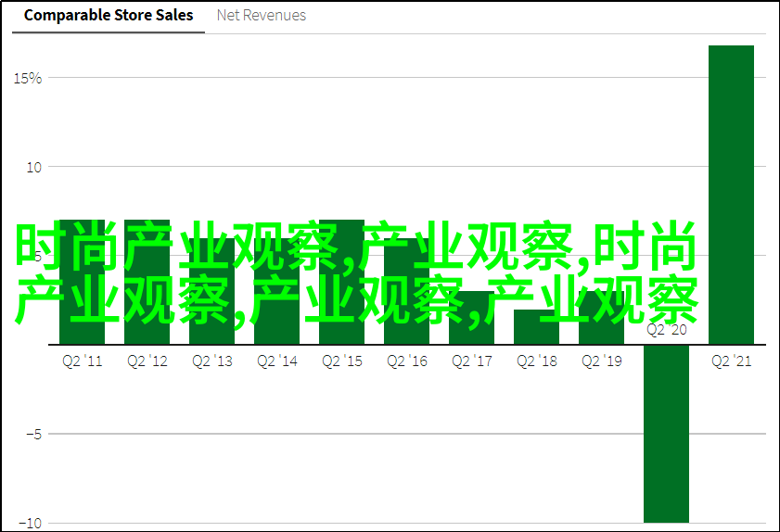Select the Comparable Store Sales tab
Screen dimensions: 780x532
click(109, 16)
